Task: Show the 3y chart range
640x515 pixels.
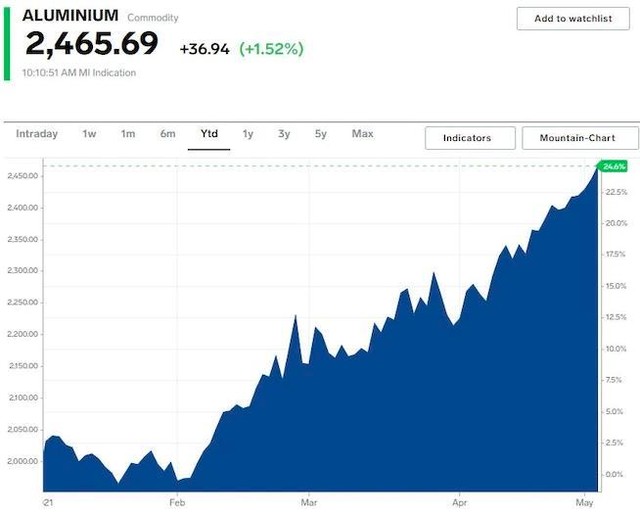Action: pyautogui.click(x=284, y=134)
